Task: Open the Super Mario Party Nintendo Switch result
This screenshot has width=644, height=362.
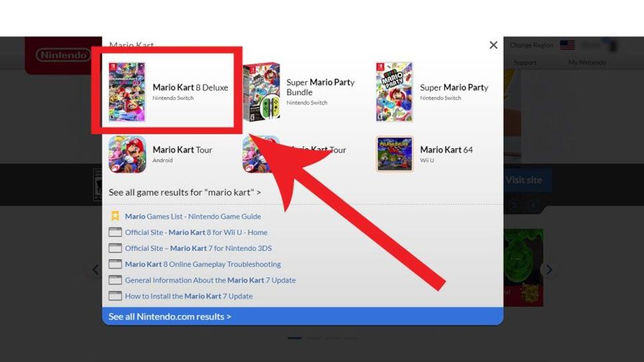Action: pos(433,92)
